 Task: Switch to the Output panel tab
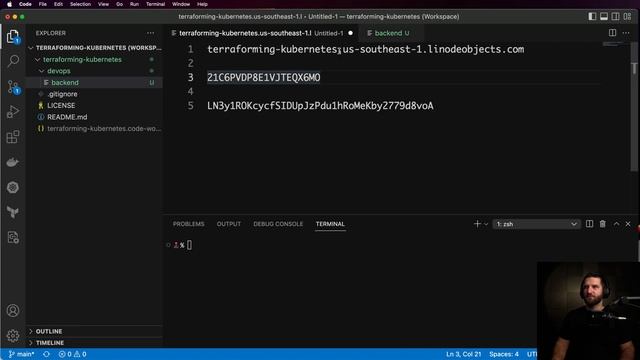pyautogui.click(x=229, y=224)
